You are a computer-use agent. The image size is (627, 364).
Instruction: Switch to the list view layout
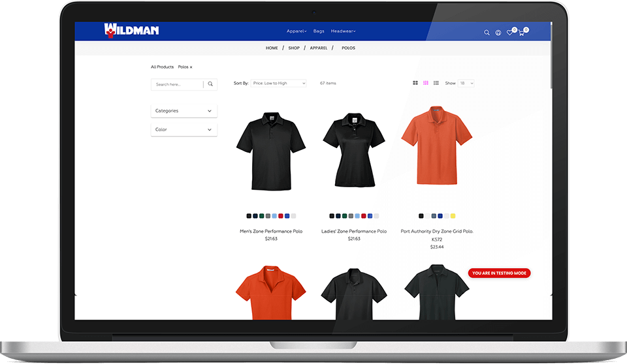(436, 83)
